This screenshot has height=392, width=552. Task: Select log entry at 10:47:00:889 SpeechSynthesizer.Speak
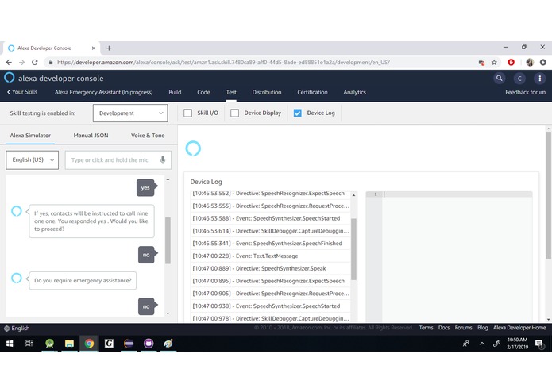tap(270, 268)
